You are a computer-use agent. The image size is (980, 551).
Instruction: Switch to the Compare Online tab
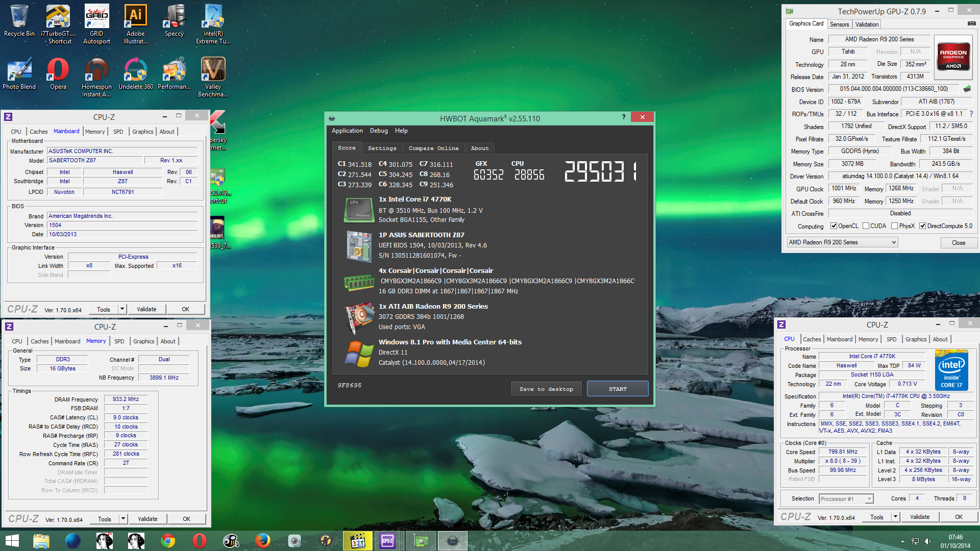pos(433,148)
